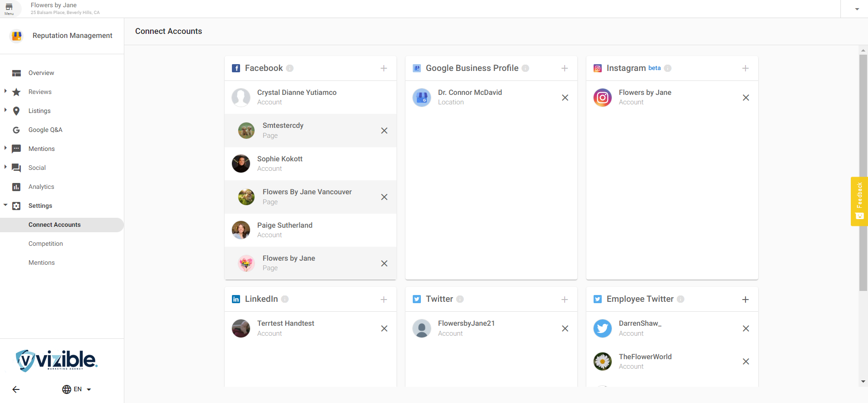Add a new Facebook account
This screenshot has width=868, height=403.
(384, 68)
